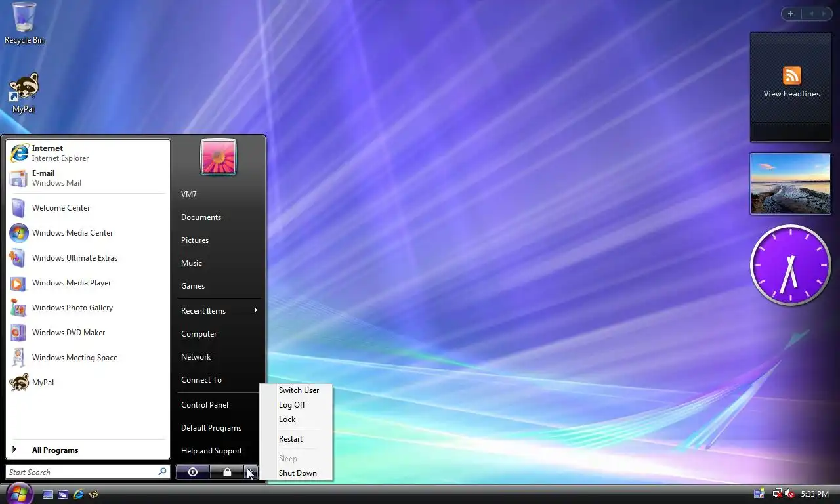The height and width of the screenshot is (504, 840).
Task: Launch MyPal from the Start menu list
Action: point(88,383)
